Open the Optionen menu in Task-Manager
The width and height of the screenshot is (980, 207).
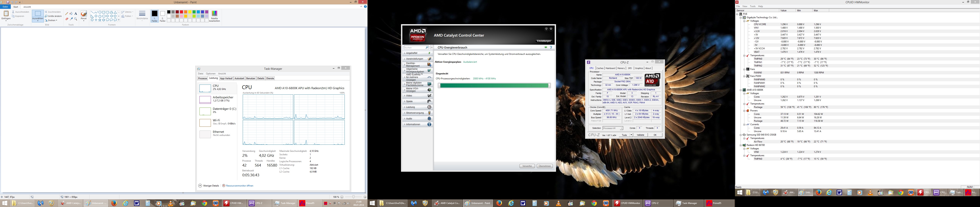point(211,74)
